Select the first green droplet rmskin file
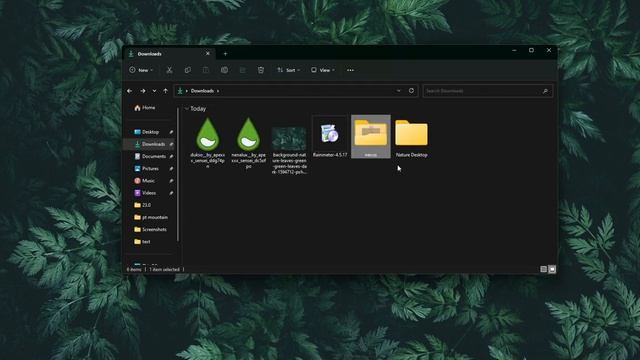 tap(207, 143)
